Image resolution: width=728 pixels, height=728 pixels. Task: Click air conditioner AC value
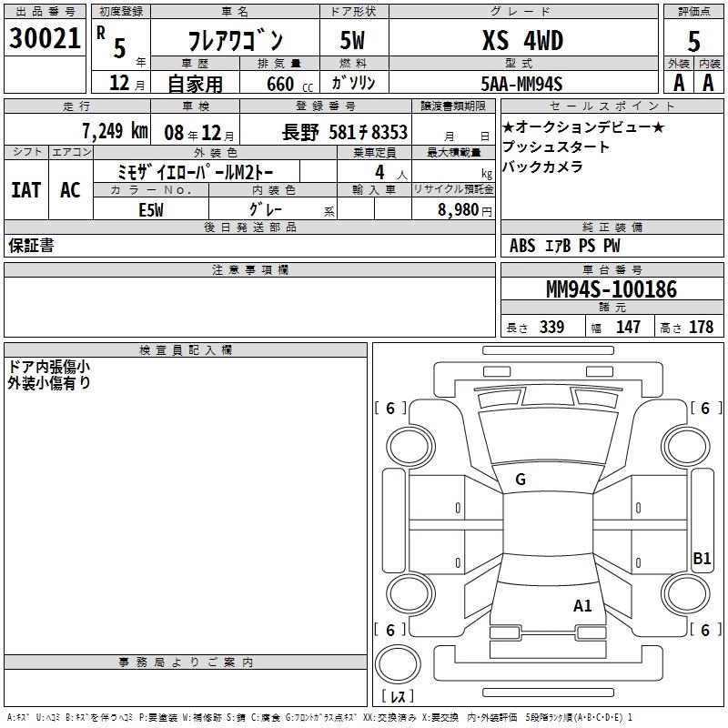(71, 190)
